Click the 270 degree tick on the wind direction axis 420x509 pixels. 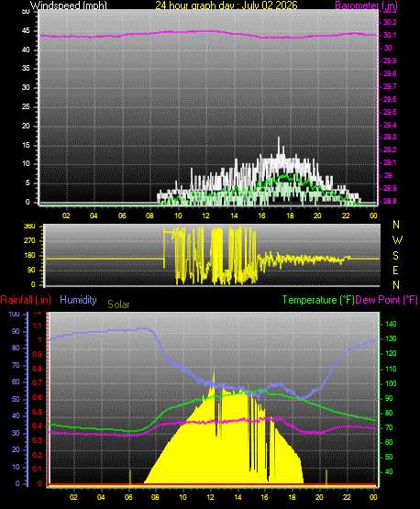coord(29,241)
